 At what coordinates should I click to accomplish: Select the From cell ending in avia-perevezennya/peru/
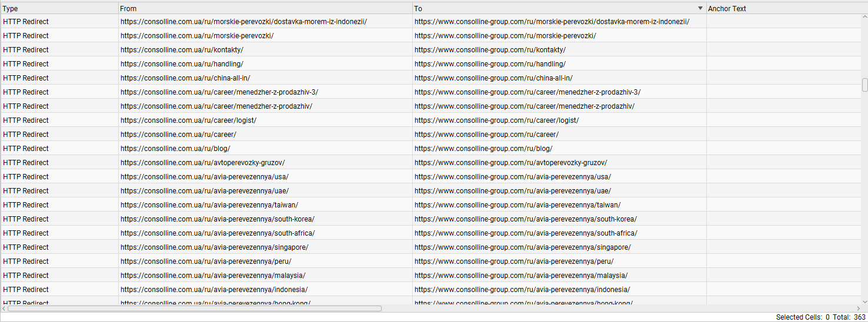click(265, 261)
